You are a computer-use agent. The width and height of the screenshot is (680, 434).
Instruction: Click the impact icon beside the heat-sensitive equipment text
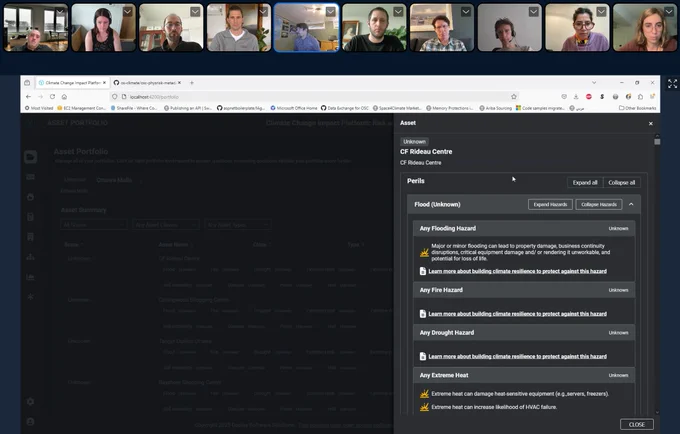tap(424, 394)
